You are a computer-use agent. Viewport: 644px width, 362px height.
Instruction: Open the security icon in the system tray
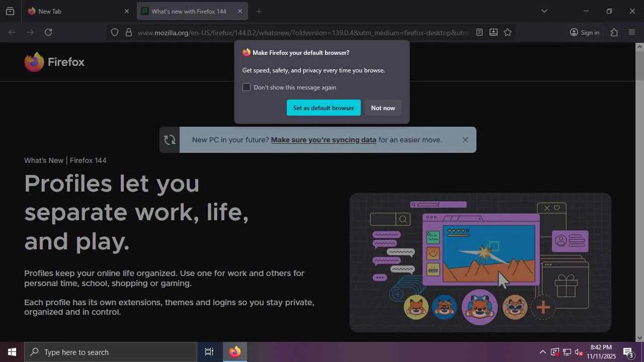(x=554, y=352)
